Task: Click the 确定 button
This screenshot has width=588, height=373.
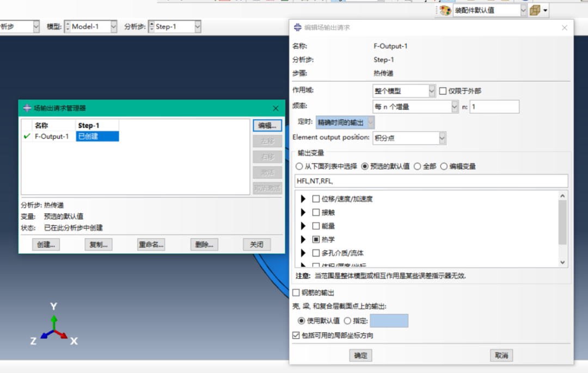Action: (361, 356)
